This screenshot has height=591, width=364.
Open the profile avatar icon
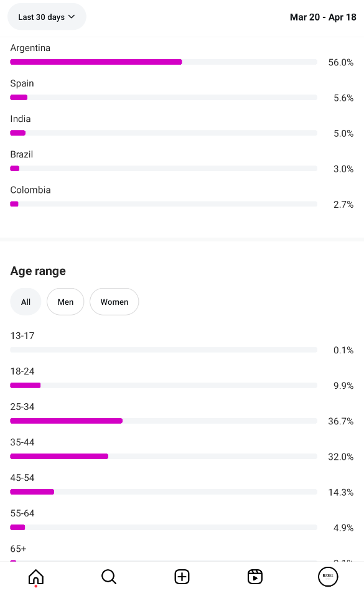[328, 577]
